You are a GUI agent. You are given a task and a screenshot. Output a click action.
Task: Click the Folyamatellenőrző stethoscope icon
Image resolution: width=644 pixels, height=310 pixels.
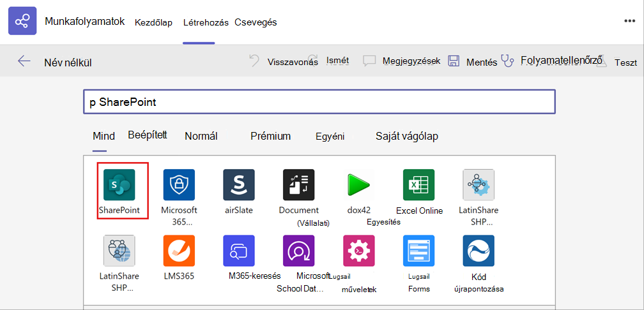508,61
